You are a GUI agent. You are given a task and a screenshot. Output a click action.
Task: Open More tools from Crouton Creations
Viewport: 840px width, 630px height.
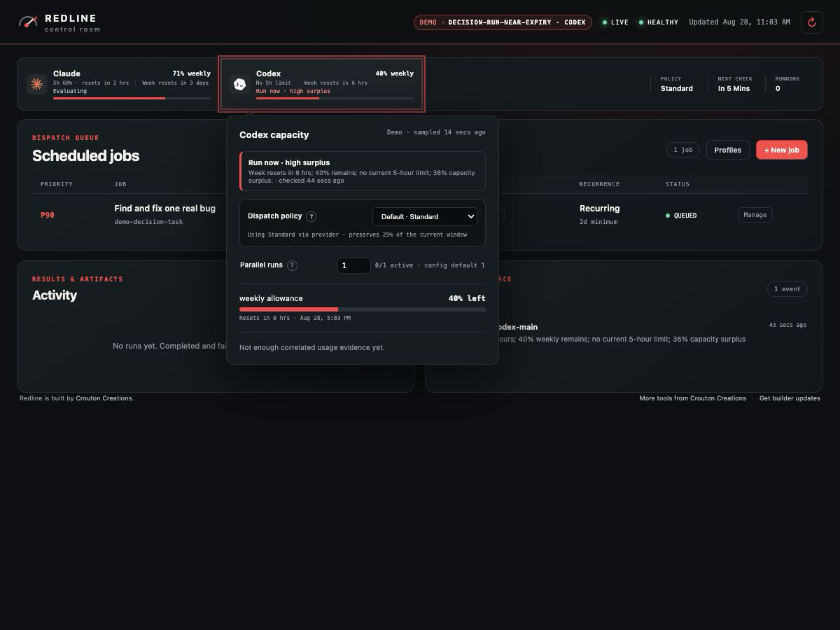coord(692,398)
